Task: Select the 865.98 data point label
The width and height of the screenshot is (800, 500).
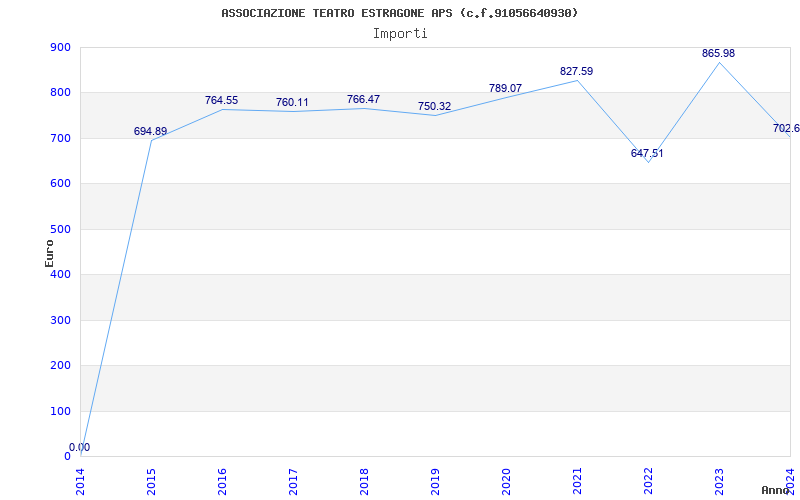Action: pos(718,53)
